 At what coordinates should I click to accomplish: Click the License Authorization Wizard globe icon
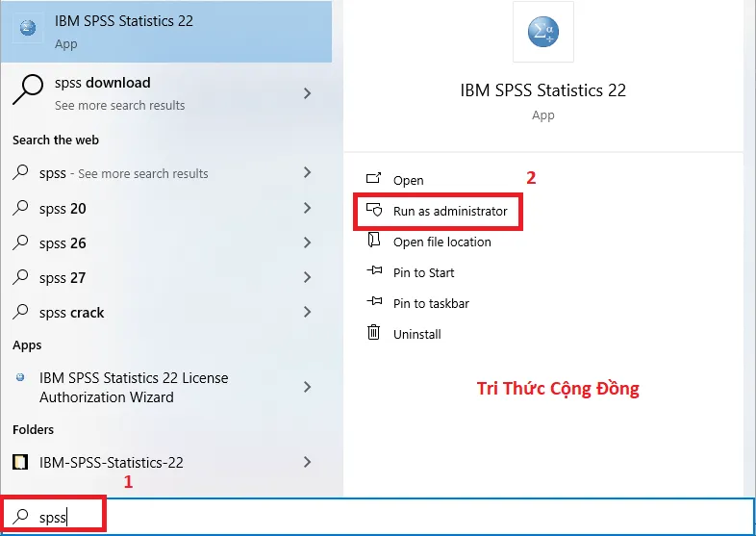(x=20, y=377)
